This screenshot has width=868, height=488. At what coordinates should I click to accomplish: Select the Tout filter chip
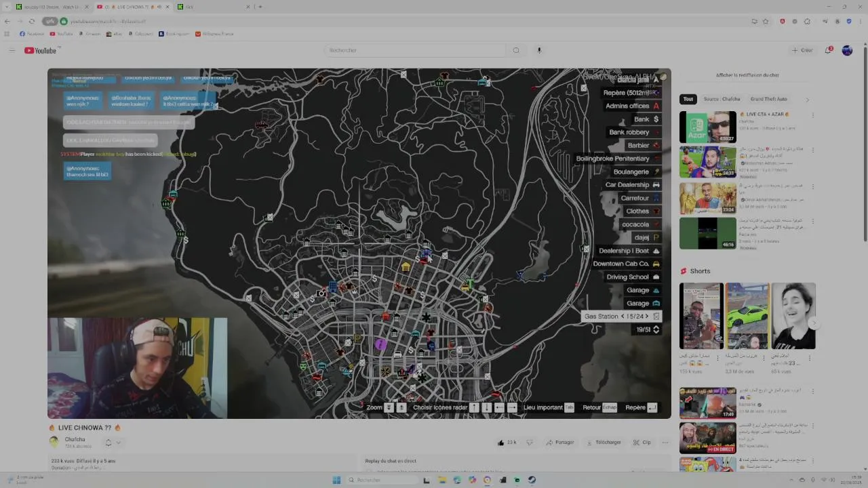(x=688, y=99)
